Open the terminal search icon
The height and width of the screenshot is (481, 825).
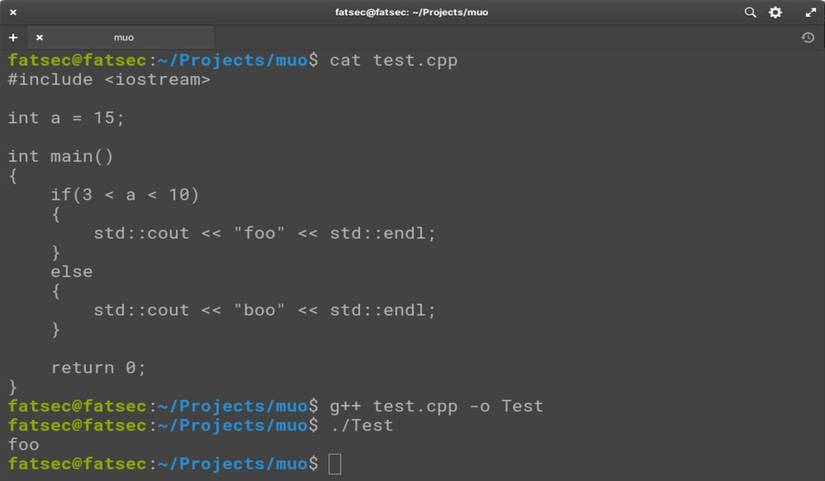click(750, 12)
